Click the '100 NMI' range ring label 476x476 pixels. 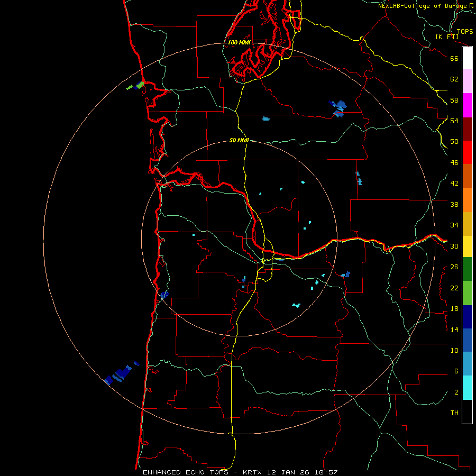tap(239, 42)
